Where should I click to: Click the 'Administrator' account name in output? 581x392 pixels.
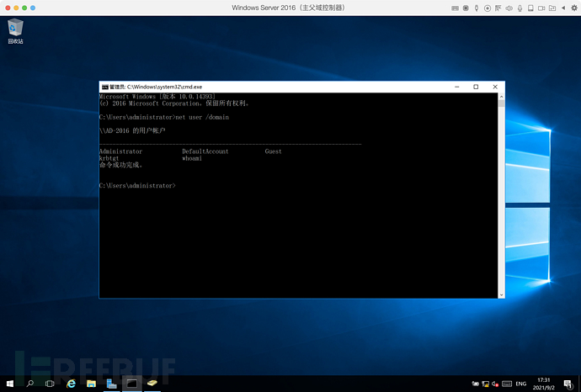click(x=120, y=151)
